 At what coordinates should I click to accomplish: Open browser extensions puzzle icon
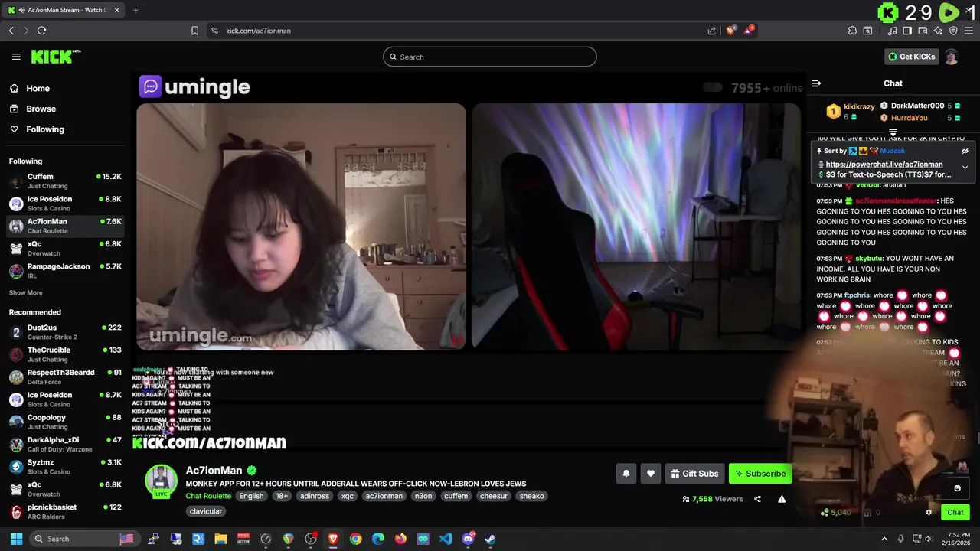(852, 31)
